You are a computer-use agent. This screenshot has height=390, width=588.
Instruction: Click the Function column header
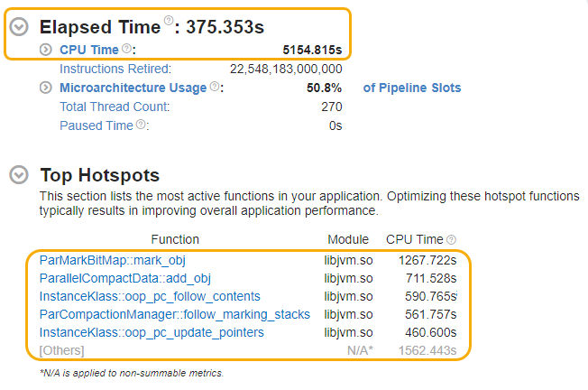pyautogui.click(x=175, y=239)
